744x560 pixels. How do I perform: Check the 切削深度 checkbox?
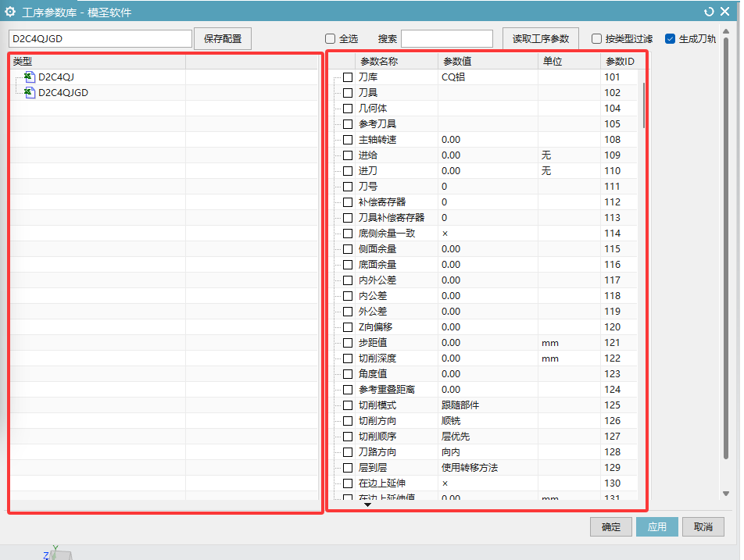[348, 359]
